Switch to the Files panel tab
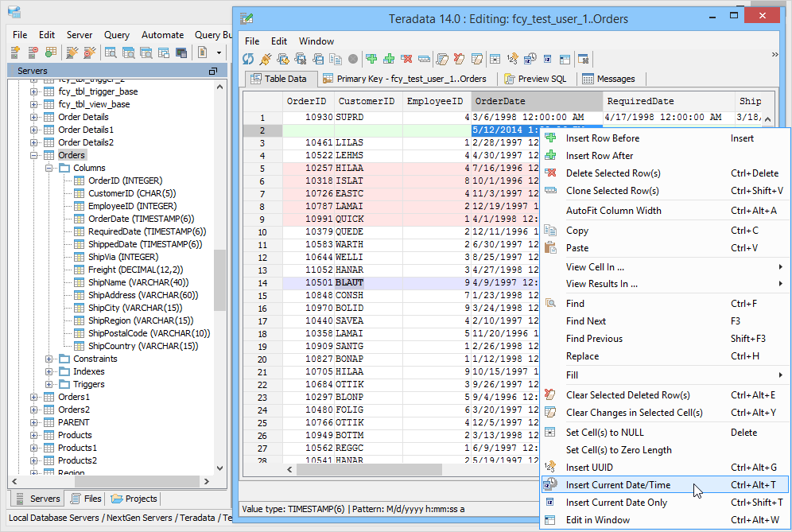The height and width of the screenshot is (532, 792). point(86,499)
